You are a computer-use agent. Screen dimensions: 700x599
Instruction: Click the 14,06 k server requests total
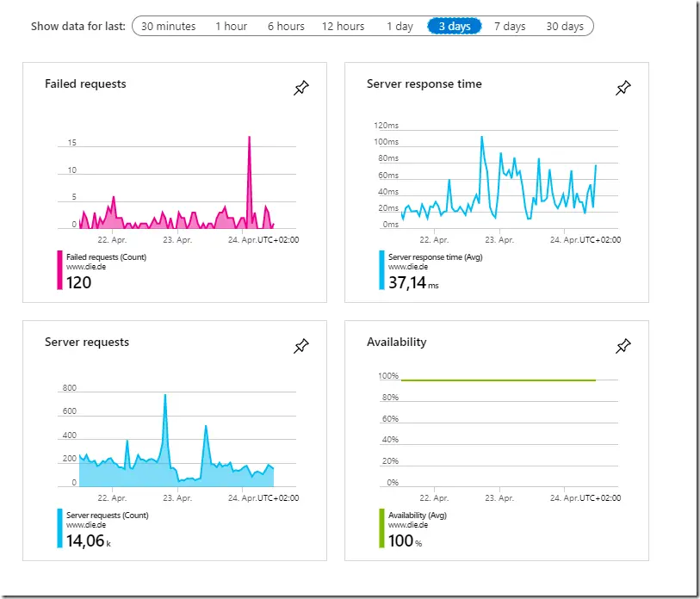pos(89,541)
